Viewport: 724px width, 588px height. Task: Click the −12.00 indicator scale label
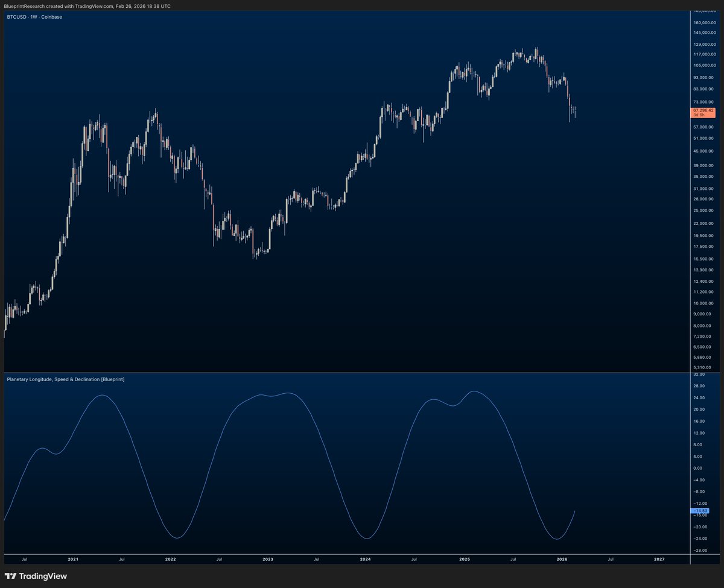[x=700, y=503]
